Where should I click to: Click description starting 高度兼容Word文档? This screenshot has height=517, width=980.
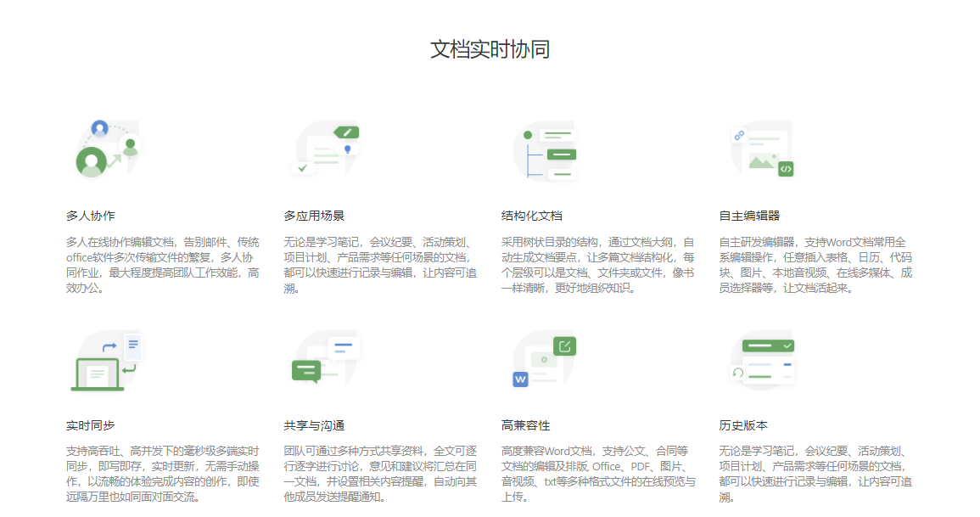pos(598,474)
